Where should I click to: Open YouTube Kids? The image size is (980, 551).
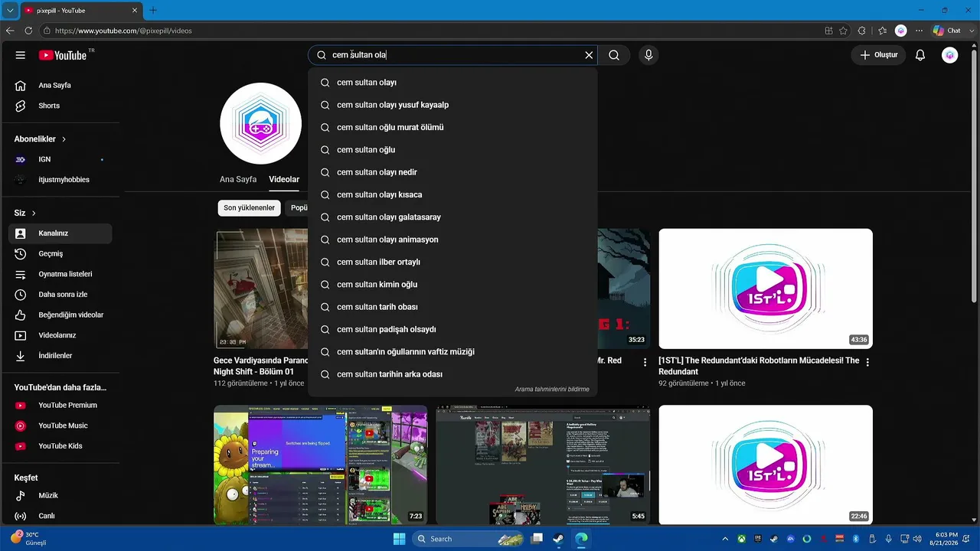pos(60,446)
